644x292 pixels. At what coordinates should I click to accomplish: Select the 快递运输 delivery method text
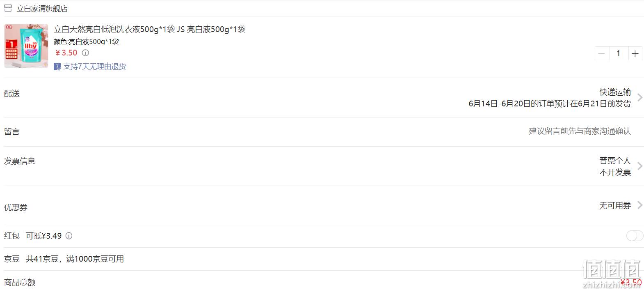pos(615,92)
